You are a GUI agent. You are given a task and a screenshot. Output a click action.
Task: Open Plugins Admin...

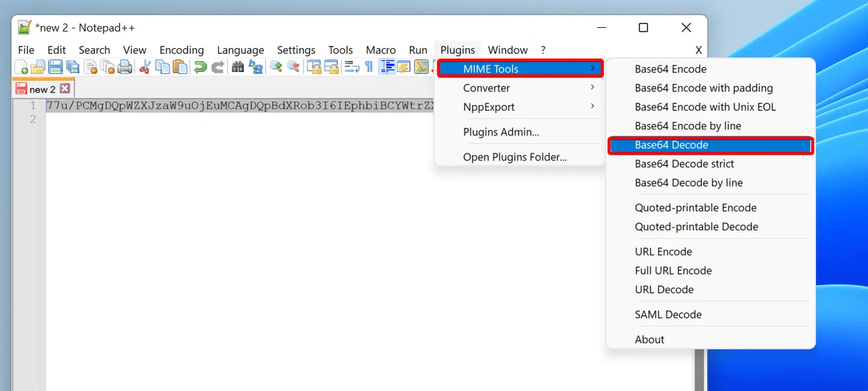point(520,132)
